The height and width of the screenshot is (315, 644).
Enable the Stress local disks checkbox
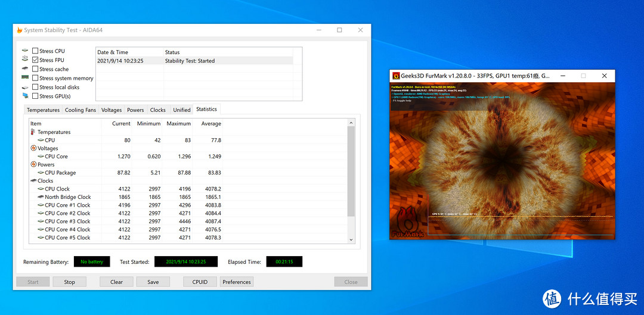tap(35, 87)
